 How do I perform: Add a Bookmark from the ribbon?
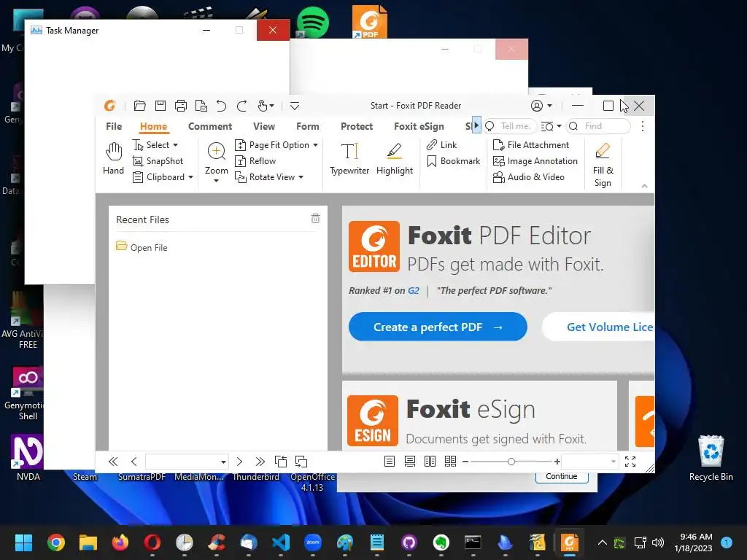point(453,161)
